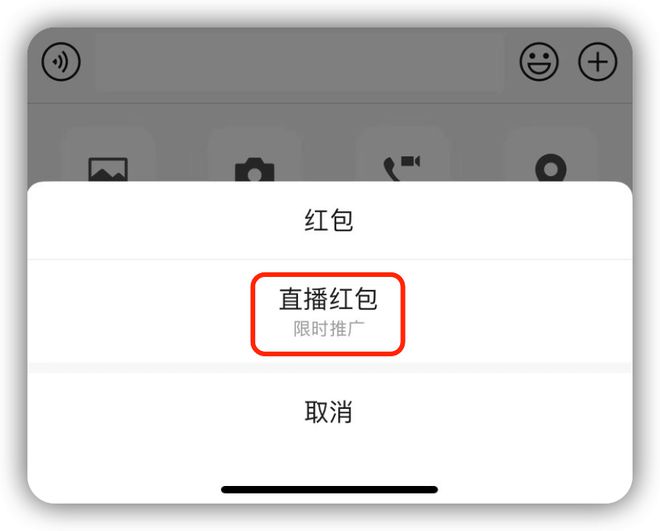Click the phone handset in call icon
Screen dimensions: 660x531
coord(391,170)
